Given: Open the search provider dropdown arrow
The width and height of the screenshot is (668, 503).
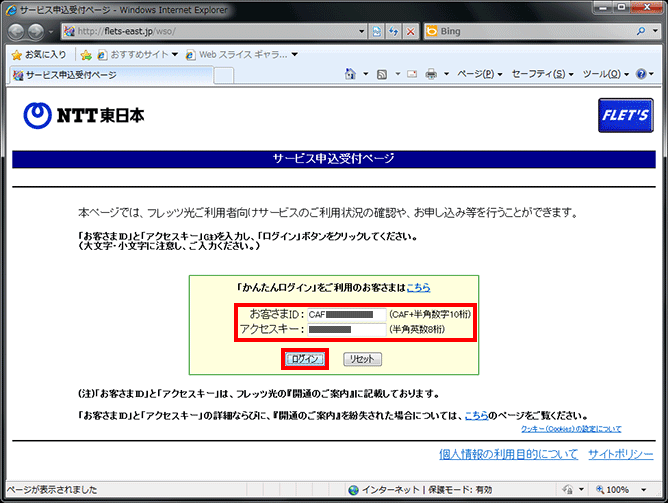Looking at the screenshot, I should pyautogui.click(x=655, y=31).
